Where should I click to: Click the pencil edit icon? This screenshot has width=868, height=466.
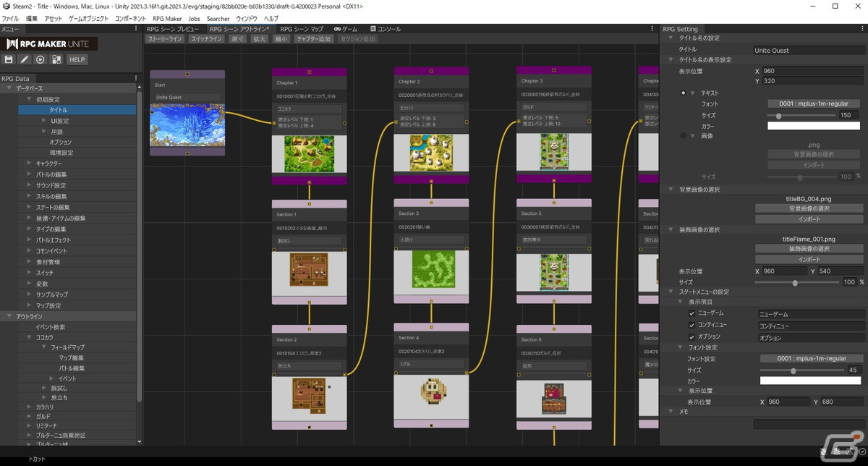25,59
